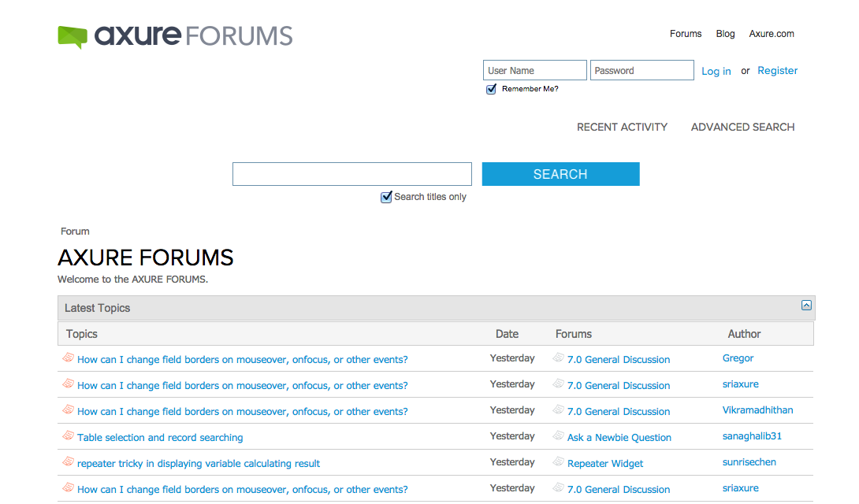Screen dimensions: 859x504
Task: Open the Forums navigation item
Action: click(x=685, y=33)
